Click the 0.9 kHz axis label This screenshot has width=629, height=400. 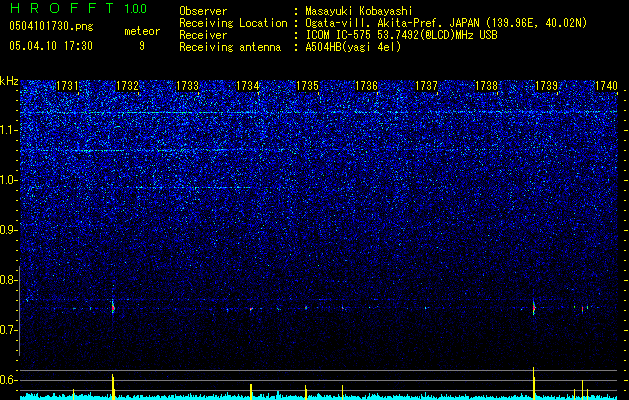point(9,230)
